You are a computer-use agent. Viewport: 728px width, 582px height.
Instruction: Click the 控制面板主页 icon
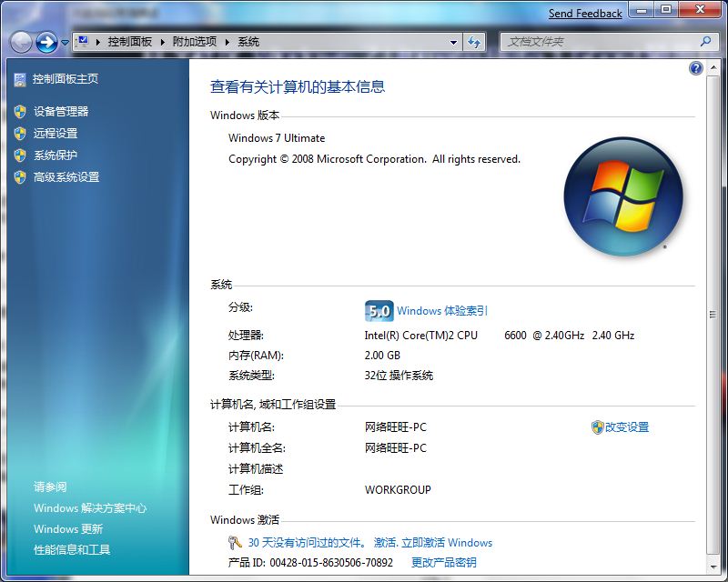[x=20, y=79]
